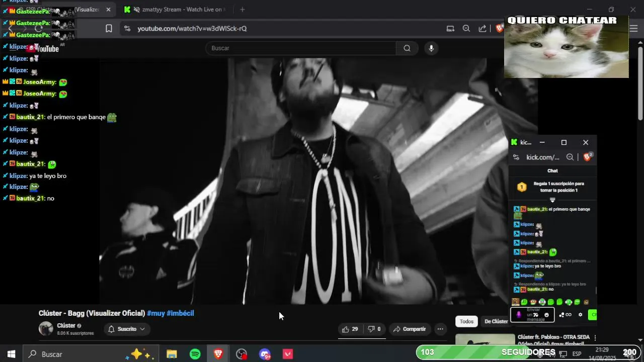
Task: Open options for OTRA SEDA video
Action: 595,338
